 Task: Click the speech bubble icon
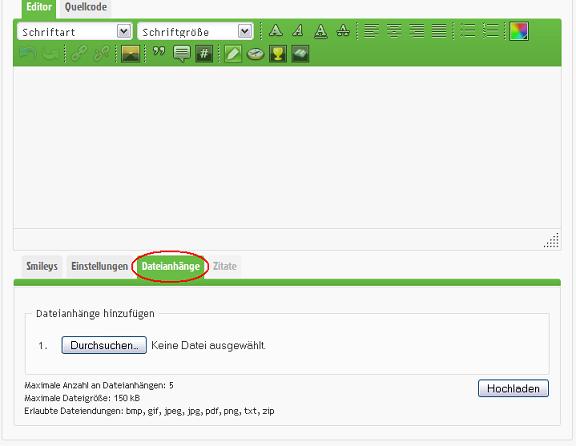pos(182,54)
